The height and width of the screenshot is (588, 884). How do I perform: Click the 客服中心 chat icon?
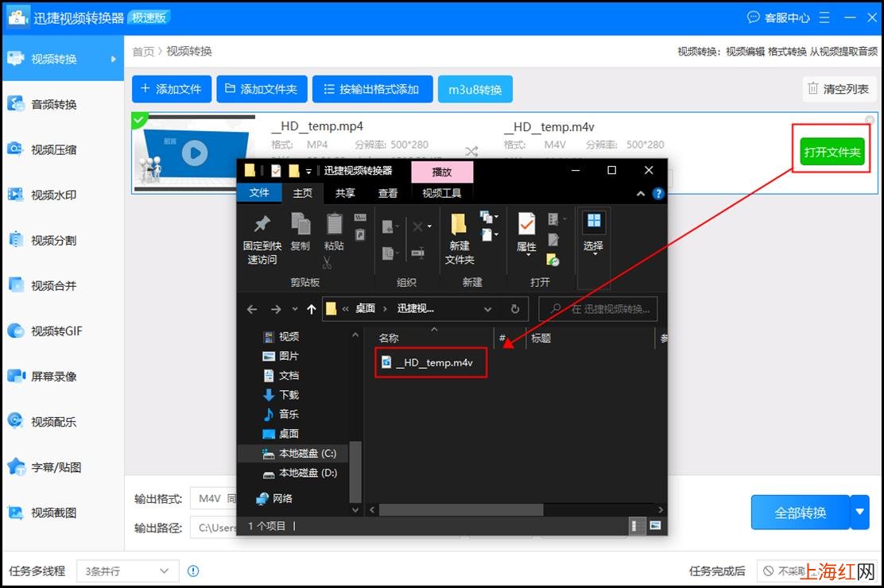[x=753, y=17]
